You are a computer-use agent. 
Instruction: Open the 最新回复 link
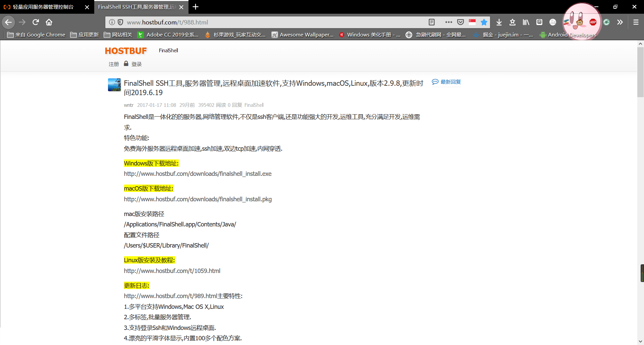(x=450, y=82)
